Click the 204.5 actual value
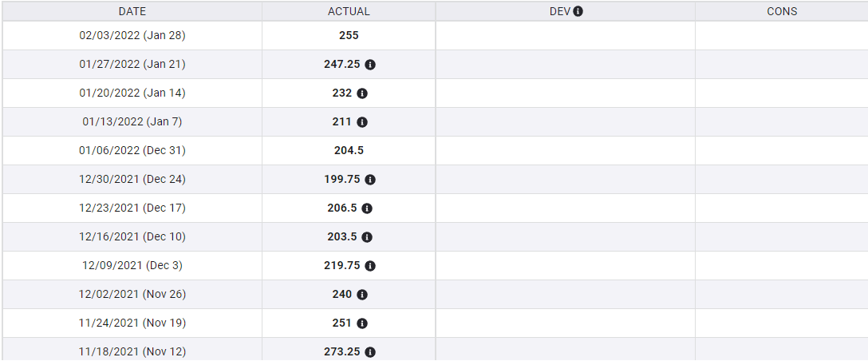The image size is (868, 361). tap(349, 150)
